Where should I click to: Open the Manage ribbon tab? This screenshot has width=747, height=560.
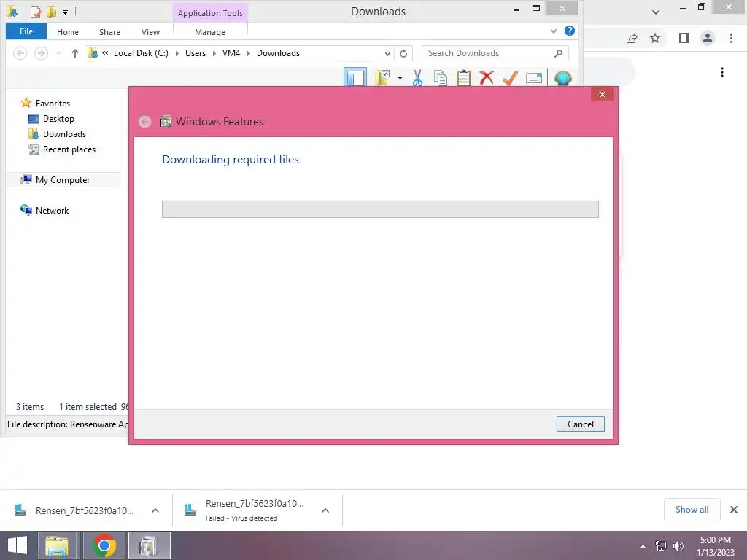point(210,32)
